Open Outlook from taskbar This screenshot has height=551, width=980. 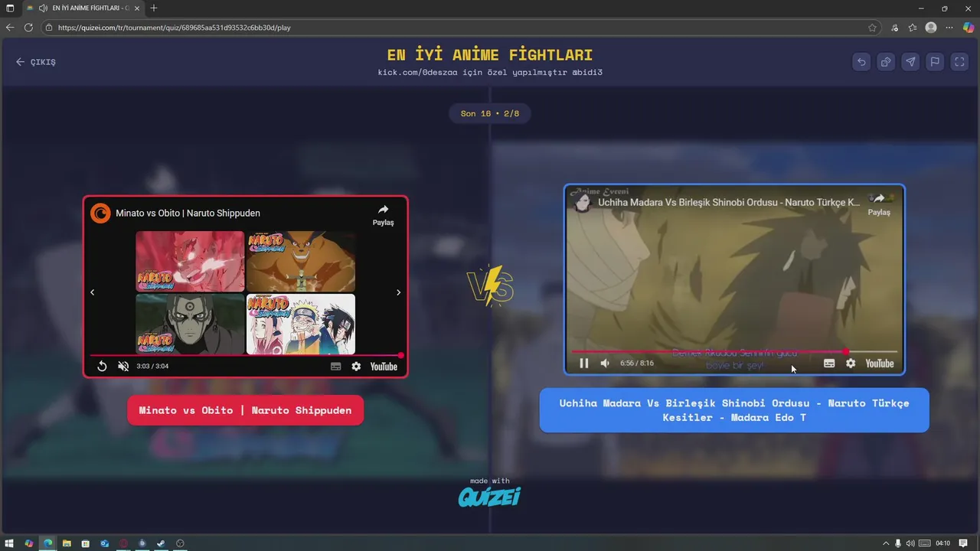pos(104,543)
